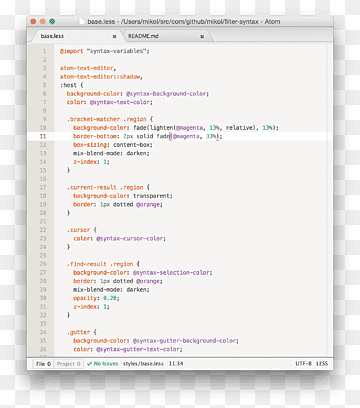The width and height of the screenshot is (360, 408).
Task: Click line number 1 in the gutter
Action: point(44,51)
